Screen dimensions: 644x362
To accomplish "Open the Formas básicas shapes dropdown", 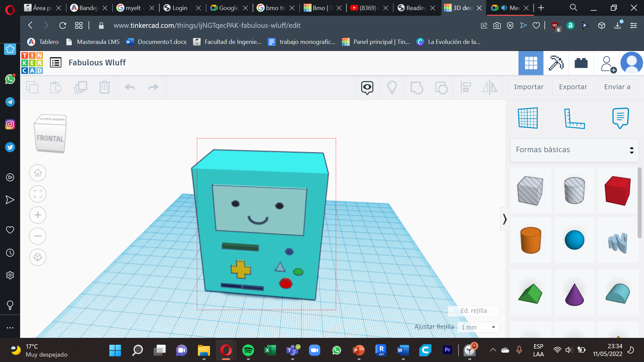I will point(574,150).
